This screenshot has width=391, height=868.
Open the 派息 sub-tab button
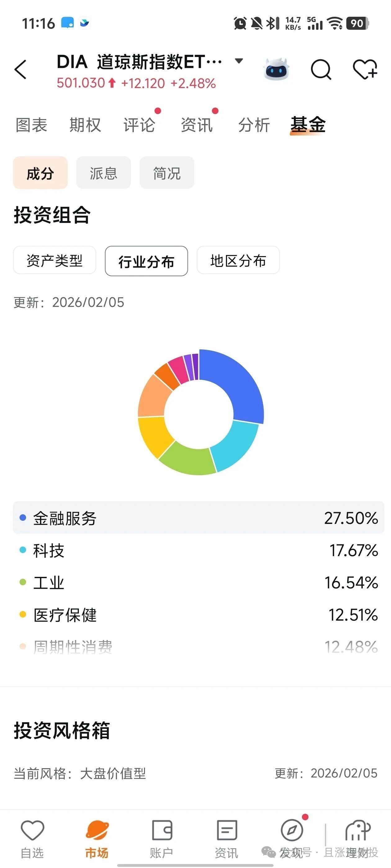pyautogui.click(x=104, y=173)
